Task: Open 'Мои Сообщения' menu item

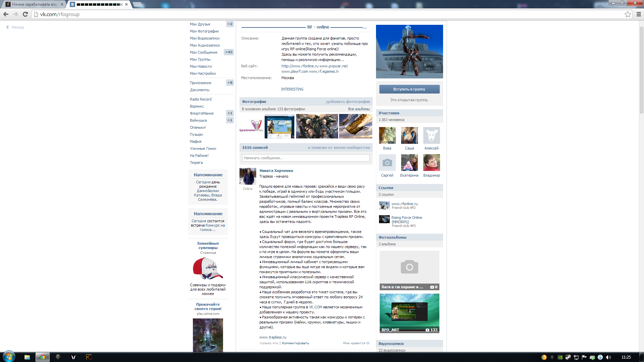Action: click(203, 52)
